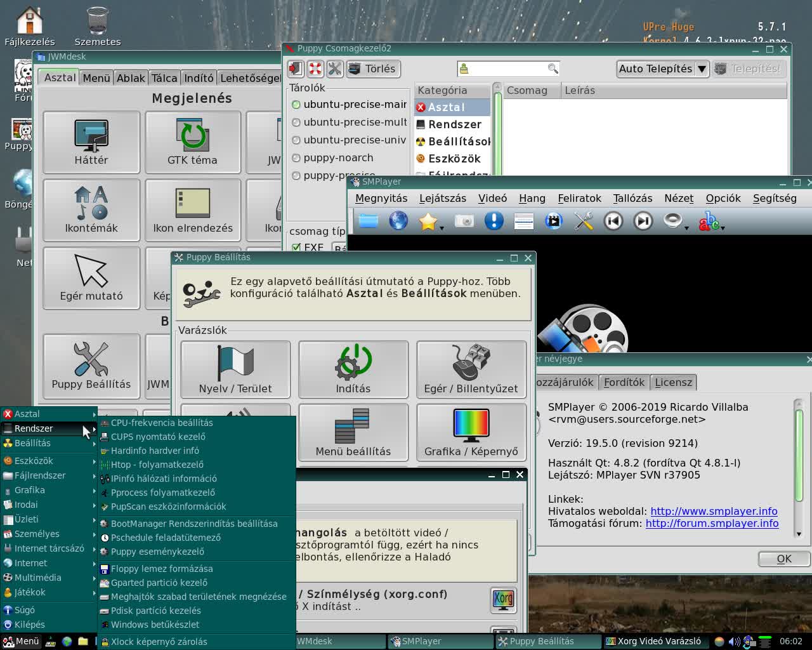Click the SMPlayer open-file folder icon
812x650 pixels.
pos(368,221)
